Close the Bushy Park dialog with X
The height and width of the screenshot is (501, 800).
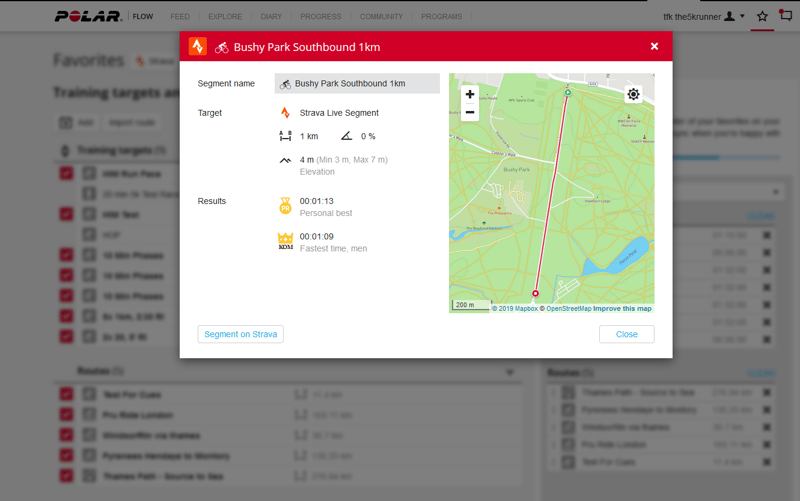coord(654,46)
